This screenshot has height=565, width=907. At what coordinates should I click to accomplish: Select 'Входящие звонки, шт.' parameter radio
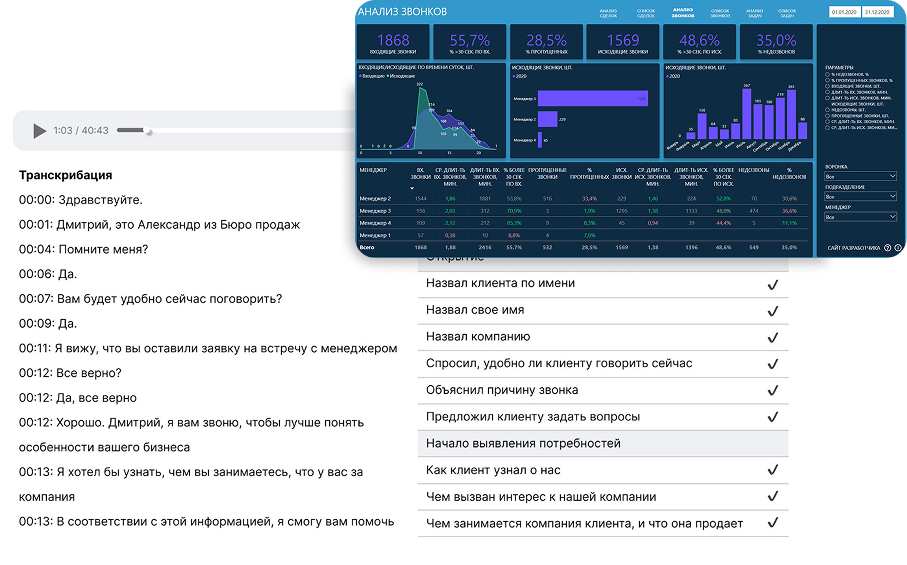(x=827, y=86)
